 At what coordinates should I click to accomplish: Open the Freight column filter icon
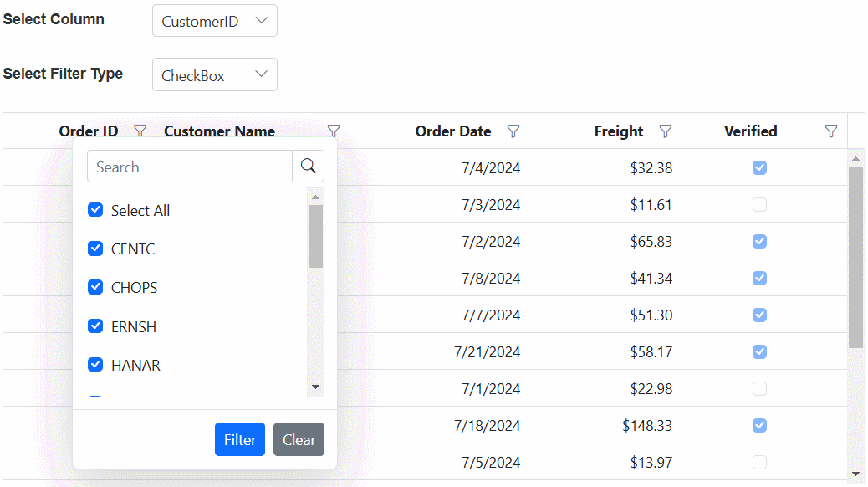(x=666, y=131)
